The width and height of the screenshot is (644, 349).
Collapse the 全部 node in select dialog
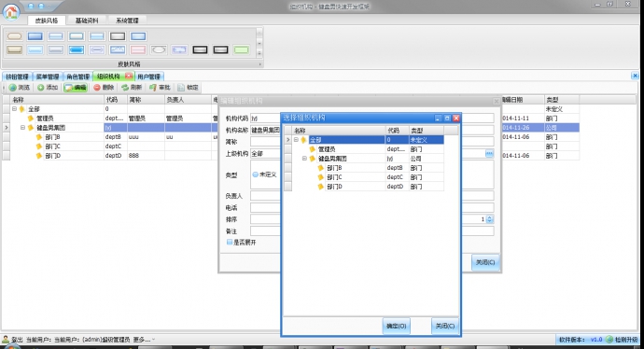point(296,140)
